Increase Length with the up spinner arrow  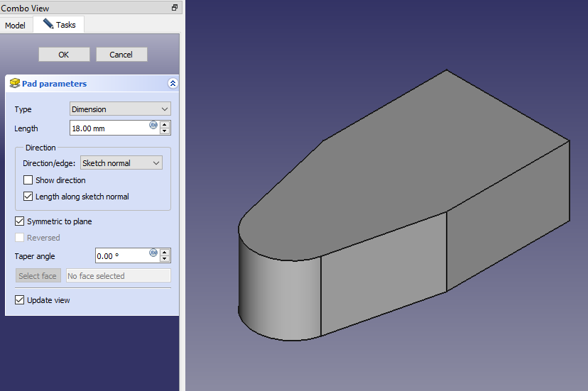point(165,125)
